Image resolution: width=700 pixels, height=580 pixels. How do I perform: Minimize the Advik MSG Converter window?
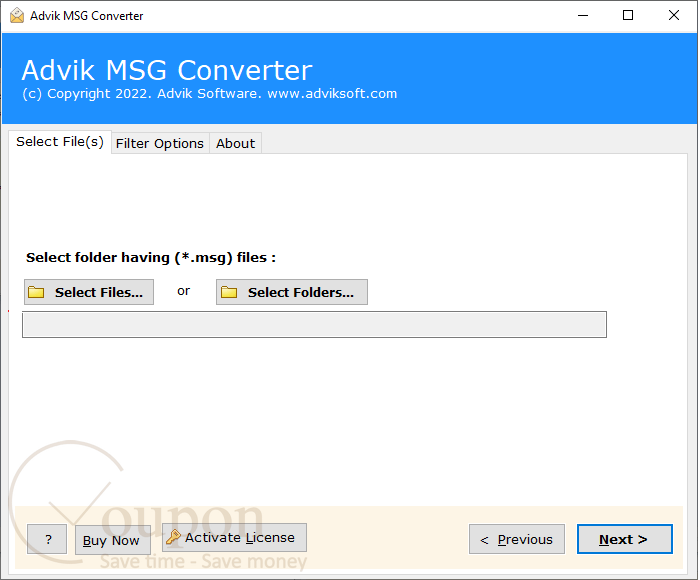[x=583, y=16]
